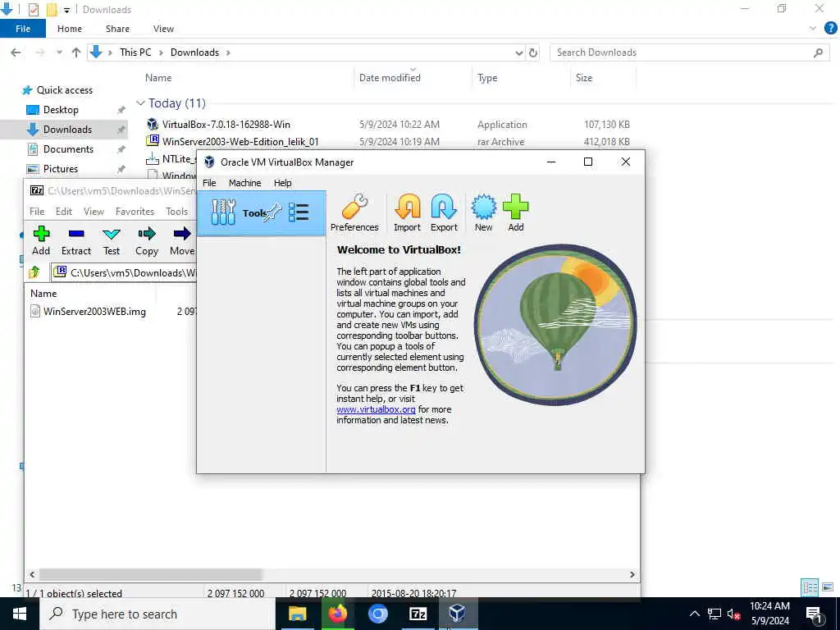This screenshot has width=840, height=630.
Task: Click the Import appliance icon
Action: click(407, 212)
